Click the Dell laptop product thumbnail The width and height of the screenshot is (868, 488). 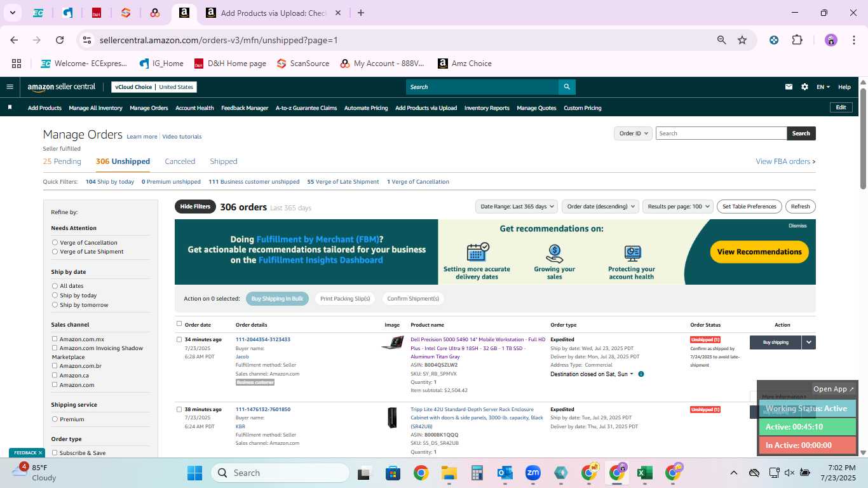(392, 343)
